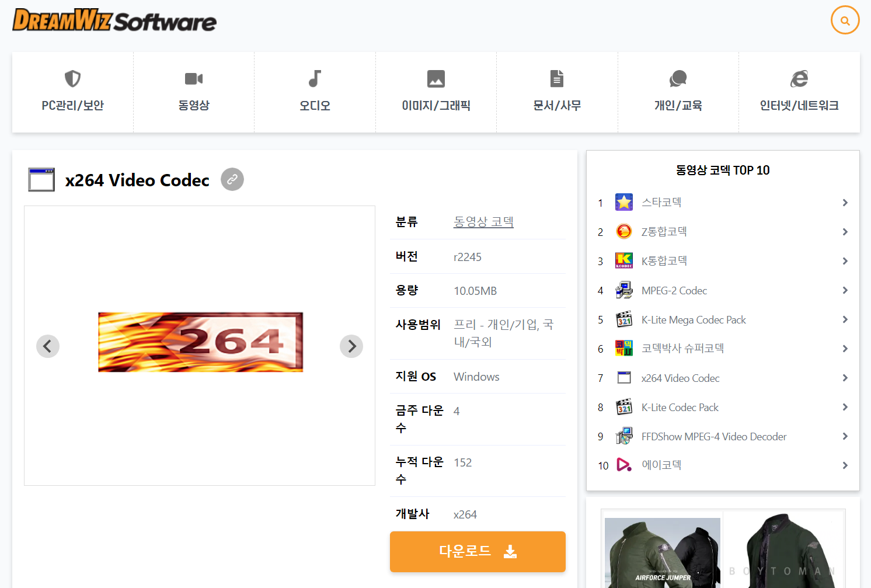Click the document icon for 문서/사무
The height and width of the screenshot is (588, 871).
pos(557,78)
